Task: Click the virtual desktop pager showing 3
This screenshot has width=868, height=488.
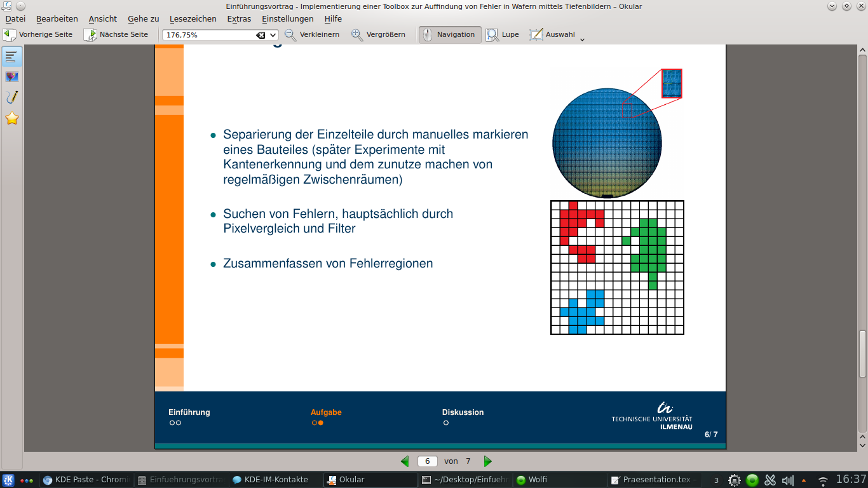Action: point(717,480)
